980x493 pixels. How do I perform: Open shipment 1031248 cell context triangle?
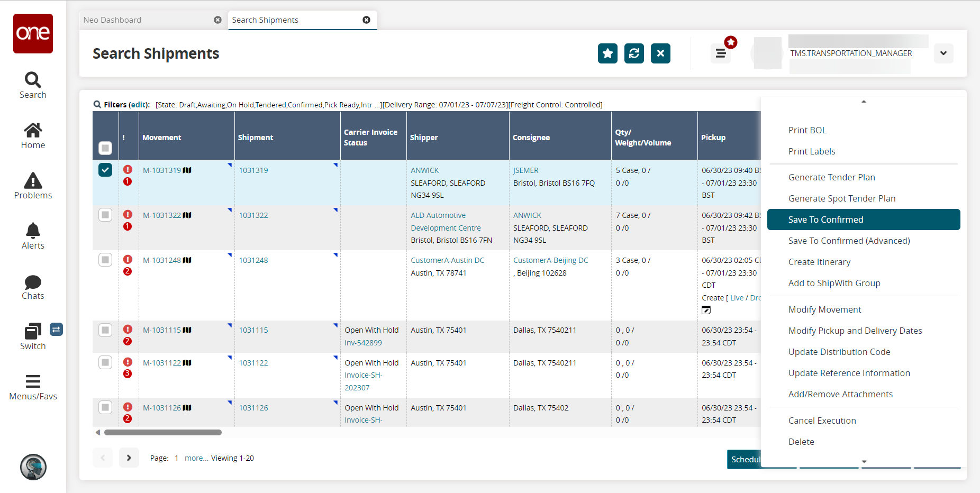click(x=335, y=255)
